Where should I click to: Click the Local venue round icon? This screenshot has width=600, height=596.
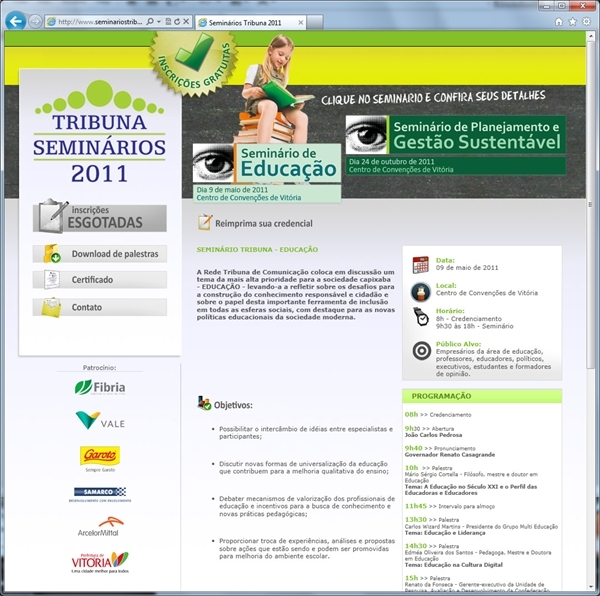click(x=421, y=292)
